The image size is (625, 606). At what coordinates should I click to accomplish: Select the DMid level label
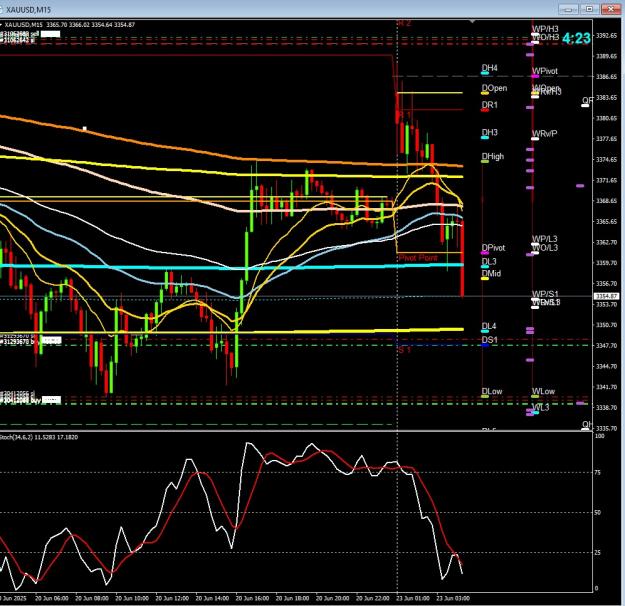pyautogui.click(x=491, y=273)
